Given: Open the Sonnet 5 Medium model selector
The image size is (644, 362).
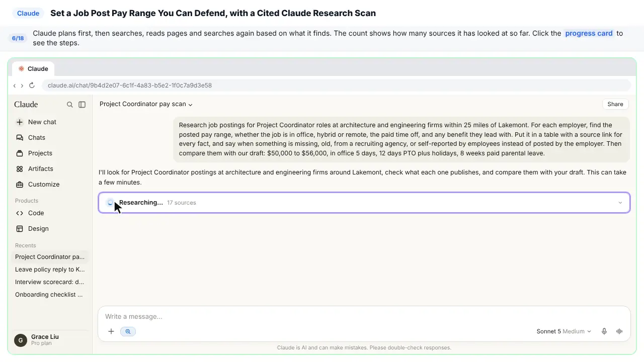Looking at the screenshot, I should (563, 331).
